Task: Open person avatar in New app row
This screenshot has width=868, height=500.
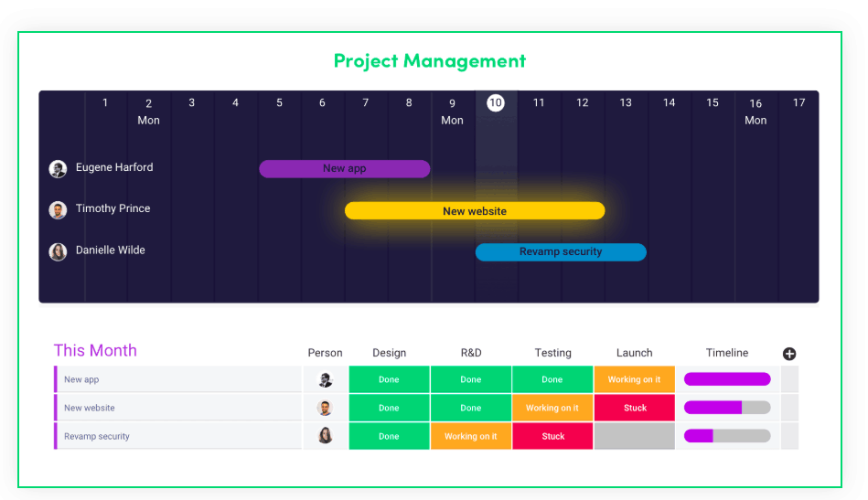Action: coord(325,379)
